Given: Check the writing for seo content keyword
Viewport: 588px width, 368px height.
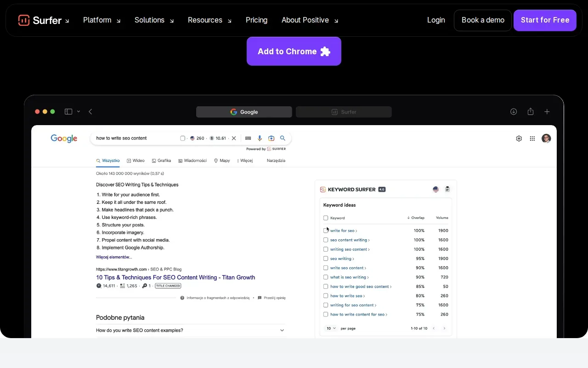Looking at the screenshot, I should [x=326, y=305].
